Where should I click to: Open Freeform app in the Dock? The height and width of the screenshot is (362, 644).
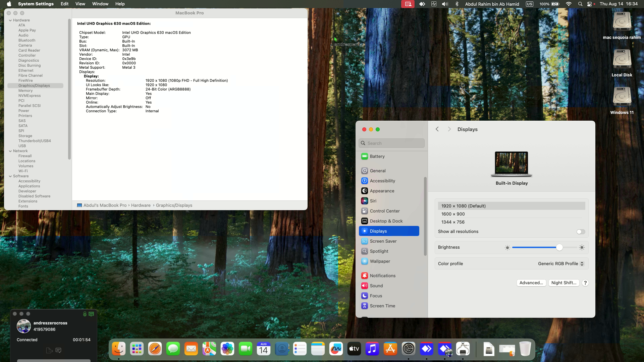336,349
